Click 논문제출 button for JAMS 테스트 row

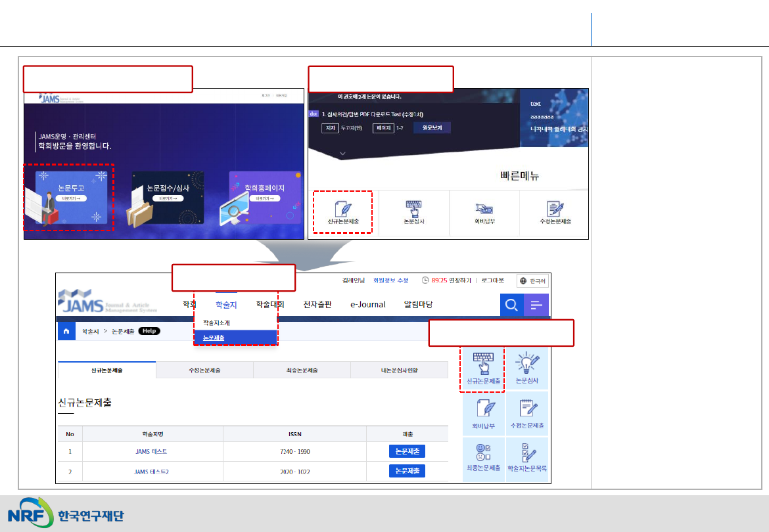click(x=407, y=451)
